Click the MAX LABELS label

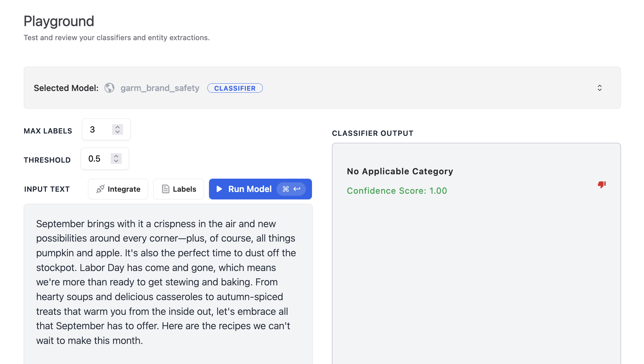48,131
